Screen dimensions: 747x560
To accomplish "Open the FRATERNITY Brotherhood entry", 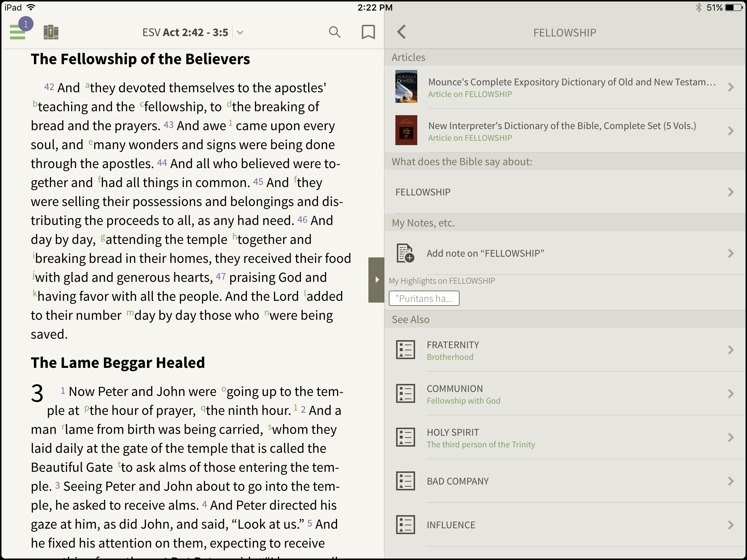I will (565, 350).
